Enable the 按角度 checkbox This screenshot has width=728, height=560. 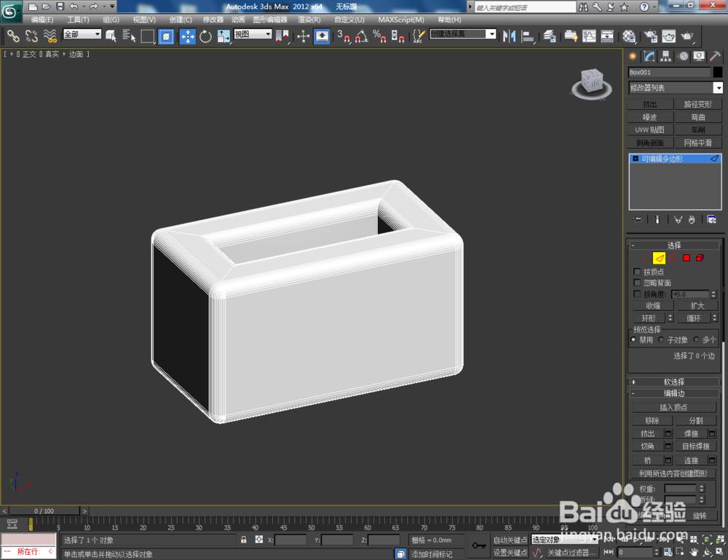point(637,294)
